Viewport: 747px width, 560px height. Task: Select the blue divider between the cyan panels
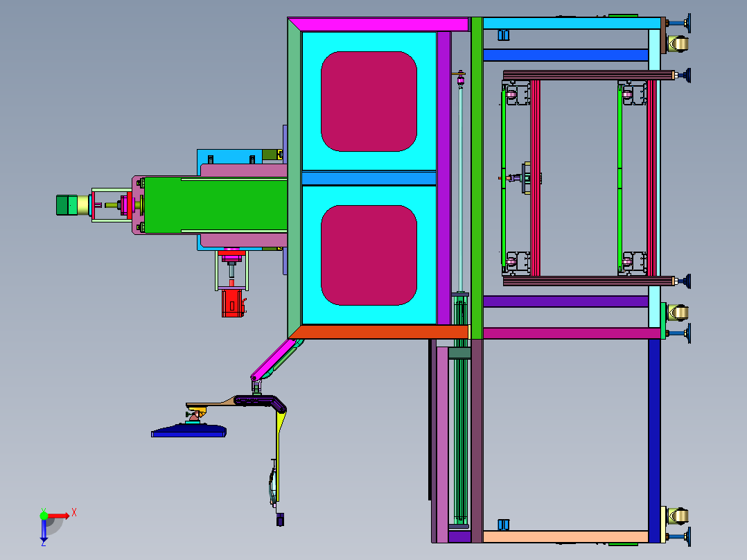coord(369,178)
